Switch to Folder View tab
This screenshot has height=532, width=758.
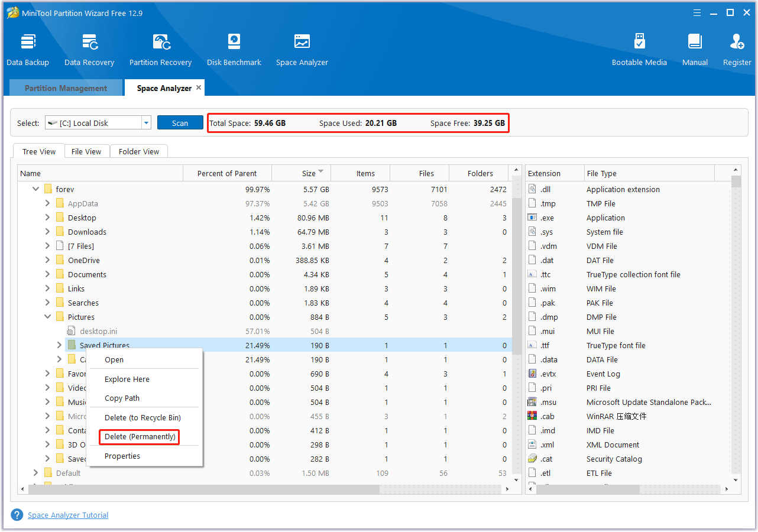tap(139, 151)
